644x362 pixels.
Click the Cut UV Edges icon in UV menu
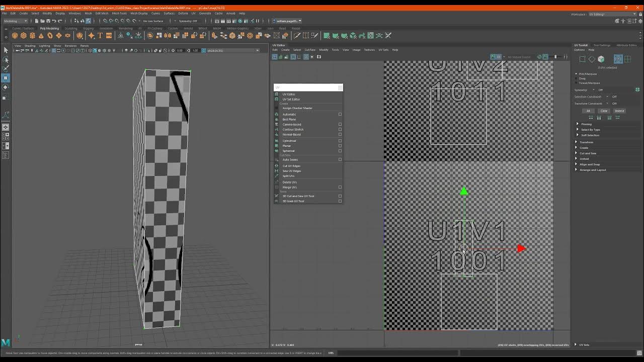(276, 166)
